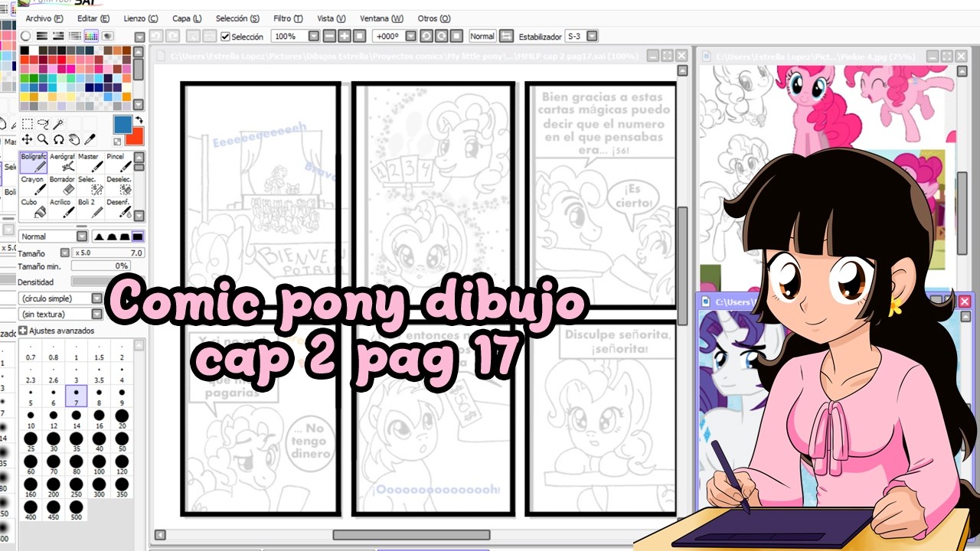Open the Capa menu
980x551 pixels.
point(187,18)
